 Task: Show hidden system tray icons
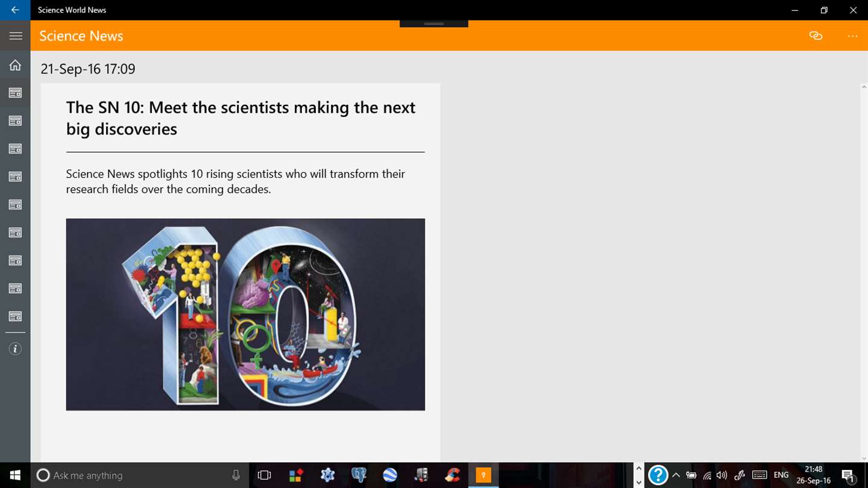676,475
